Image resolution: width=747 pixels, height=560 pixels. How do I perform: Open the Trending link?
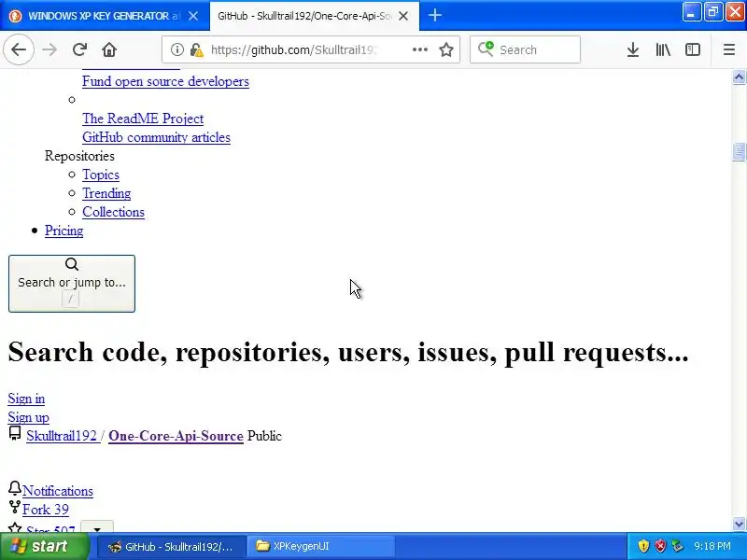pyautogui.click(x=106, y=193)
